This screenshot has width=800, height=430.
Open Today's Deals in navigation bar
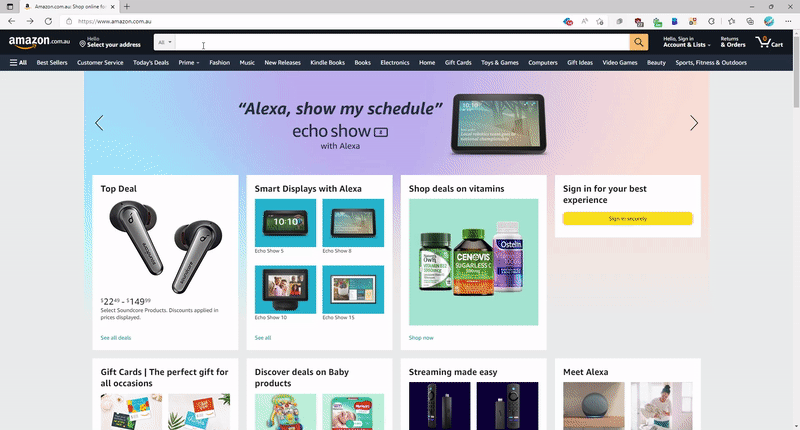151,63
